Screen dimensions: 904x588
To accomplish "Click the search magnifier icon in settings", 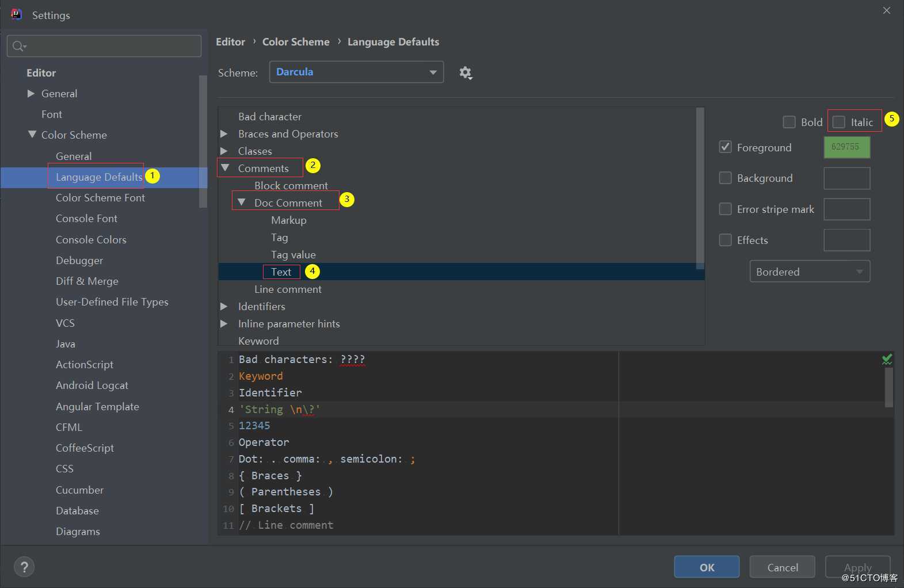I will (x=19, y=46).
